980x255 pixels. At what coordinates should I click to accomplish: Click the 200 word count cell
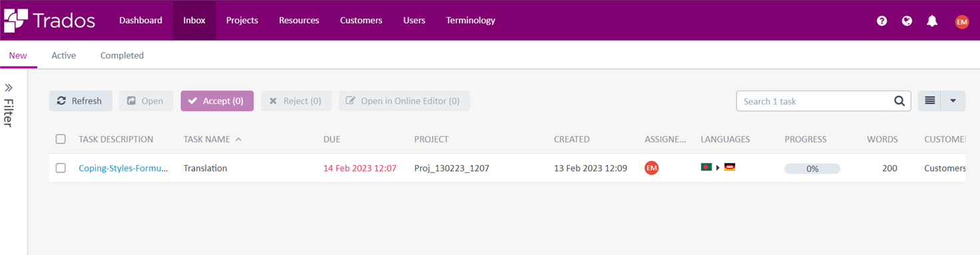(x=889, y=168)
